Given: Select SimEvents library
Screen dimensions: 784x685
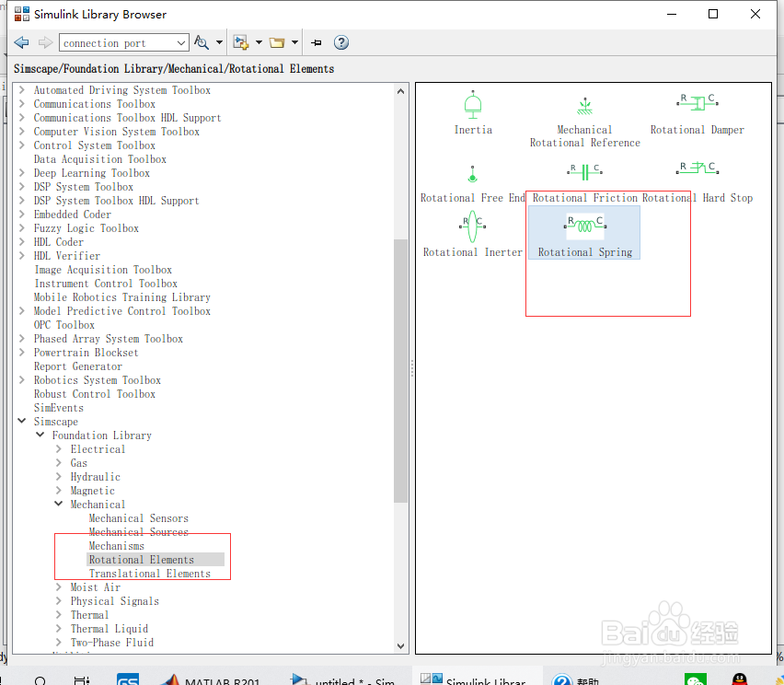Looking at the screenshot, I should (x=59, y=408).
